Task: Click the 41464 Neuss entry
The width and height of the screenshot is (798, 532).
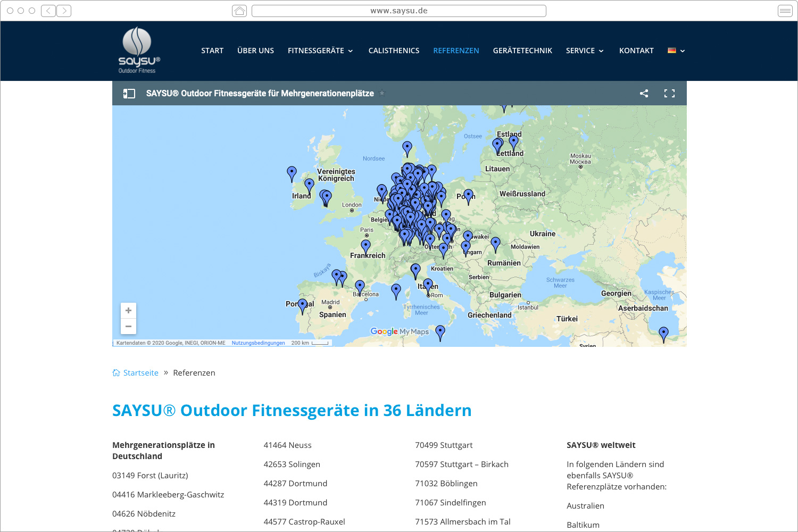Action: point(288,445)
